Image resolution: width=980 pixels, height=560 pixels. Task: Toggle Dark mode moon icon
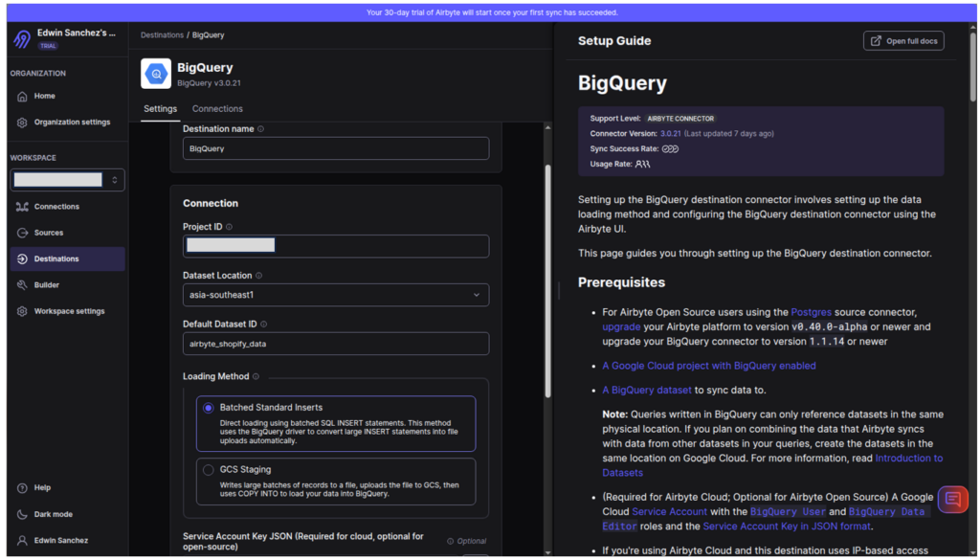click(23, 514)
